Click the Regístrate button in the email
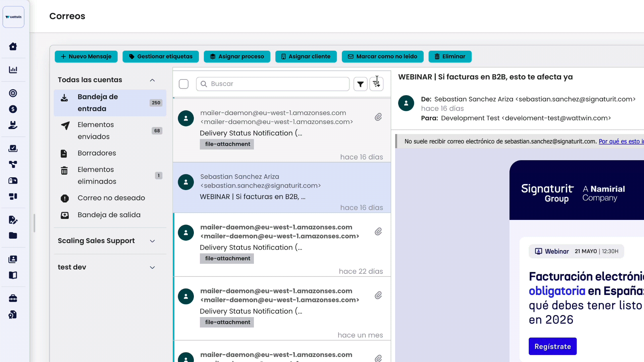Viewport: 644px width, 362px height. tap(552, 346)
